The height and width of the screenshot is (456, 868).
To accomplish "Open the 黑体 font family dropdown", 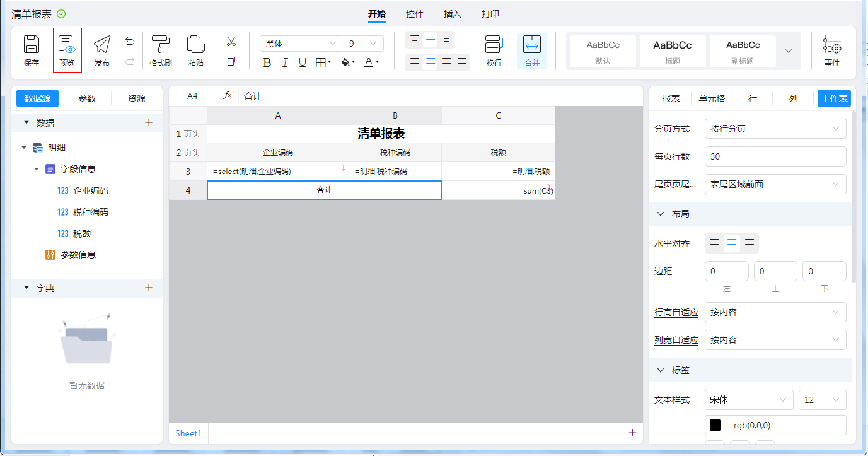I will pos(301,44).
